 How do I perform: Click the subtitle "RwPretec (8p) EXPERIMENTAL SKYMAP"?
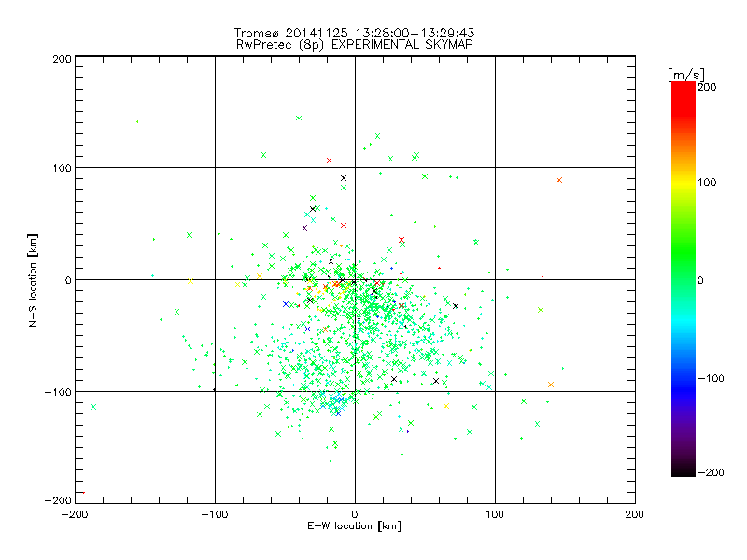point(355,44)
